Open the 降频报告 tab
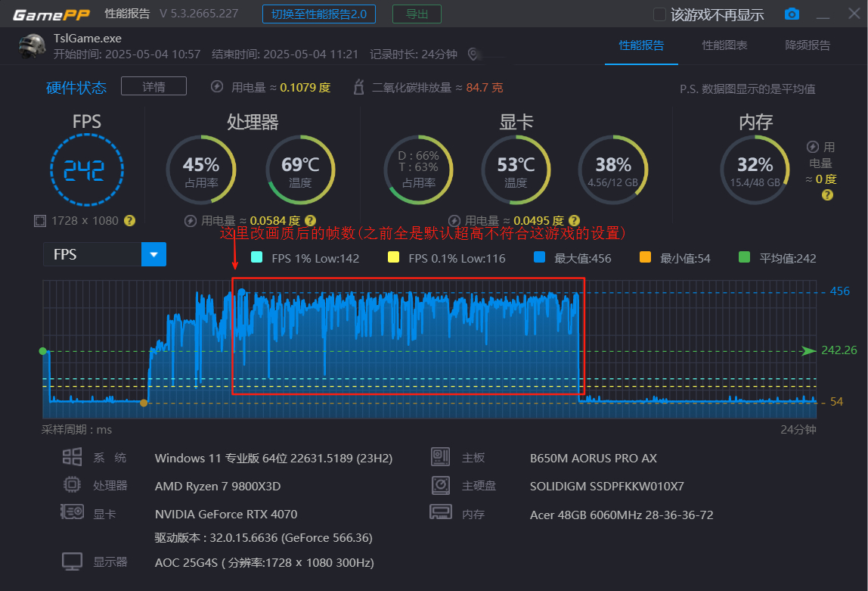This screenshot has width=868, height=591. (x=808, y=45)
